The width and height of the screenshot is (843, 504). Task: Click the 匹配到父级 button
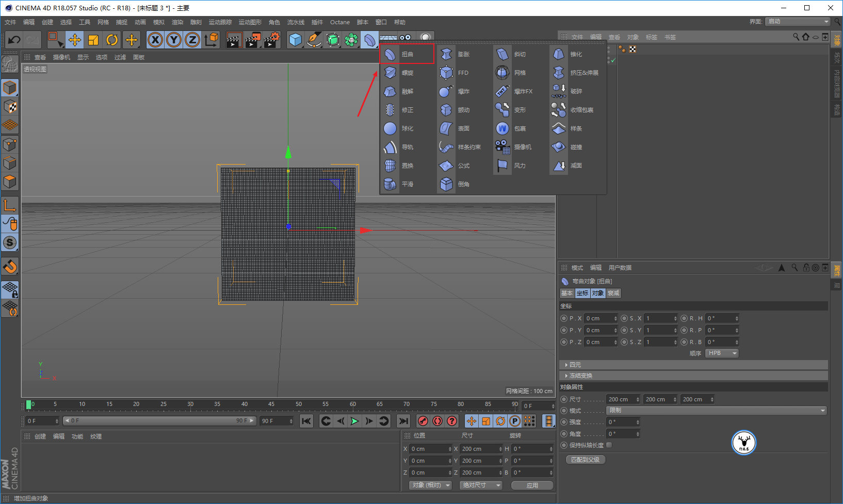click(x=586, y=460)
